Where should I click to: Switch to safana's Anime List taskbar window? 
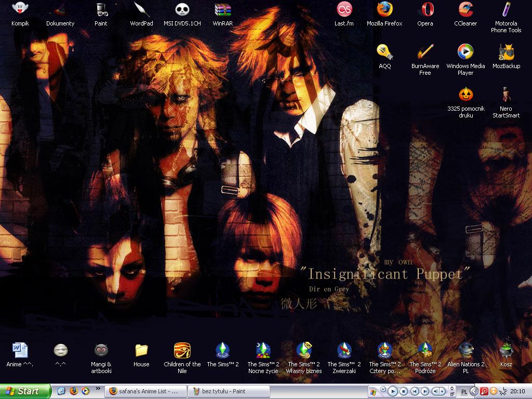click(146, 391)
